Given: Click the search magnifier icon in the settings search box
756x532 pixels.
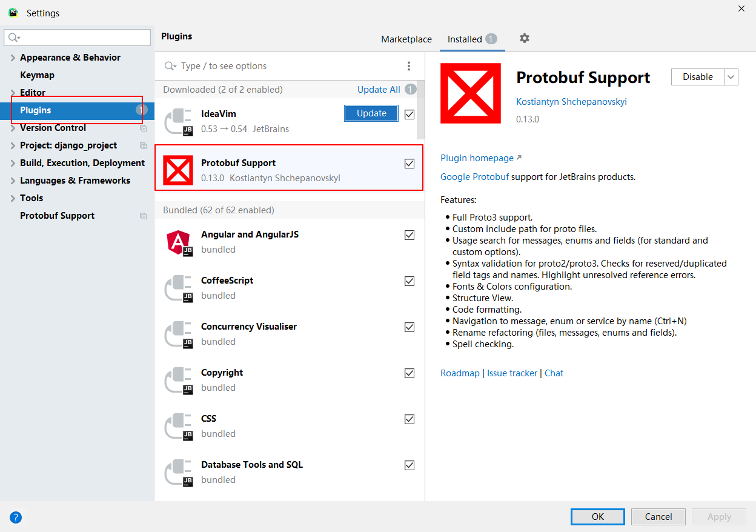Looking at the screenshot, I should pyautogui.click(x=13, y=38).
